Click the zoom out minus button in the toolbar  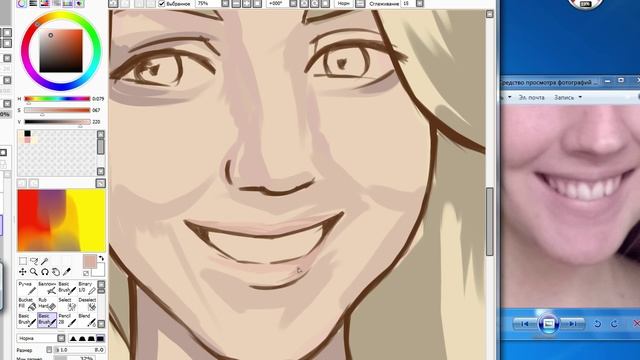[236, 4]
